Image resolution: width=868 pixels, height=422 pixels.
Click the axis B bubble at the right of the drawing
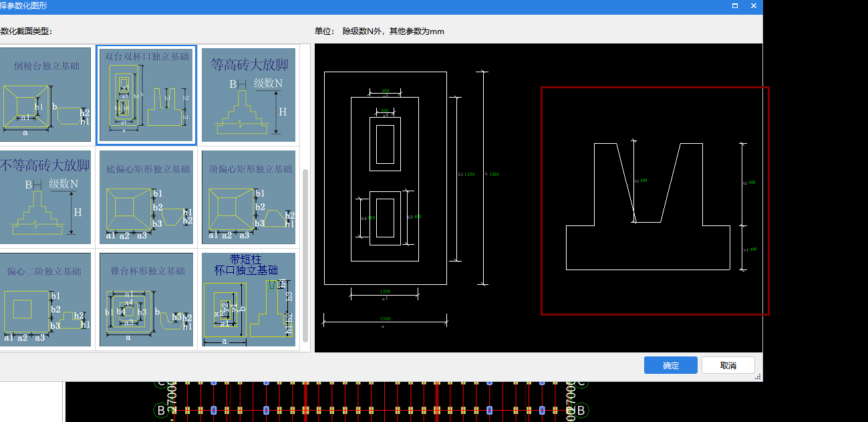click(580, 410)
